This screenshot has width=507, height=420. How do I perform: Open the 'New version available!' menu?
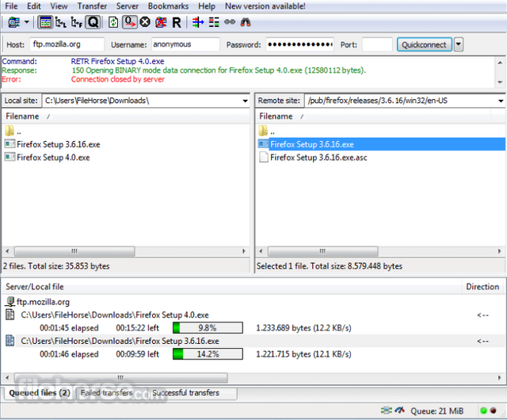tap(265, 6)
